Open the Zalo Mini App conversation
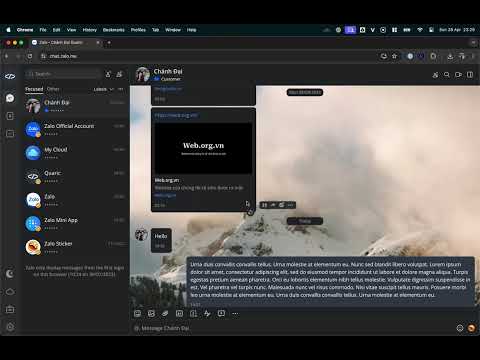 point(76,223)
